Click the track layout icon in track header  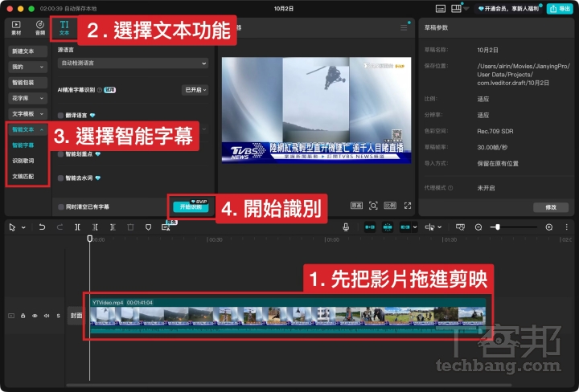pos(11,316)
